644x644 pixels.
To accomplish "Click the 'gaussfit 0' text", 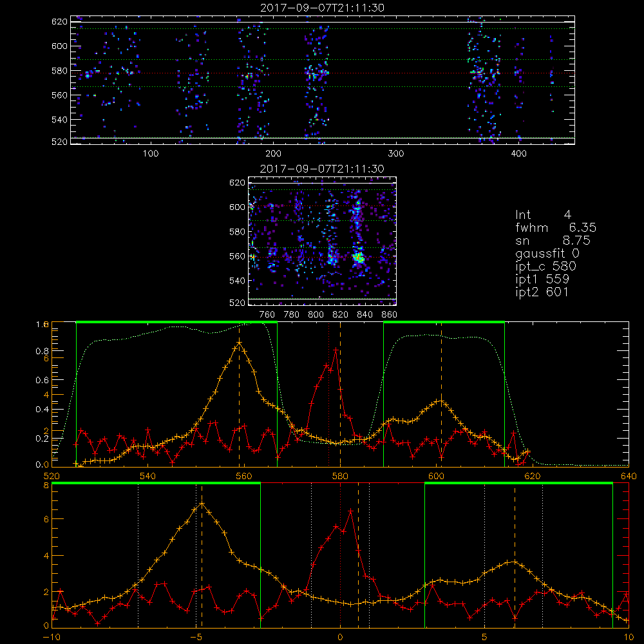I will [547, 253].
